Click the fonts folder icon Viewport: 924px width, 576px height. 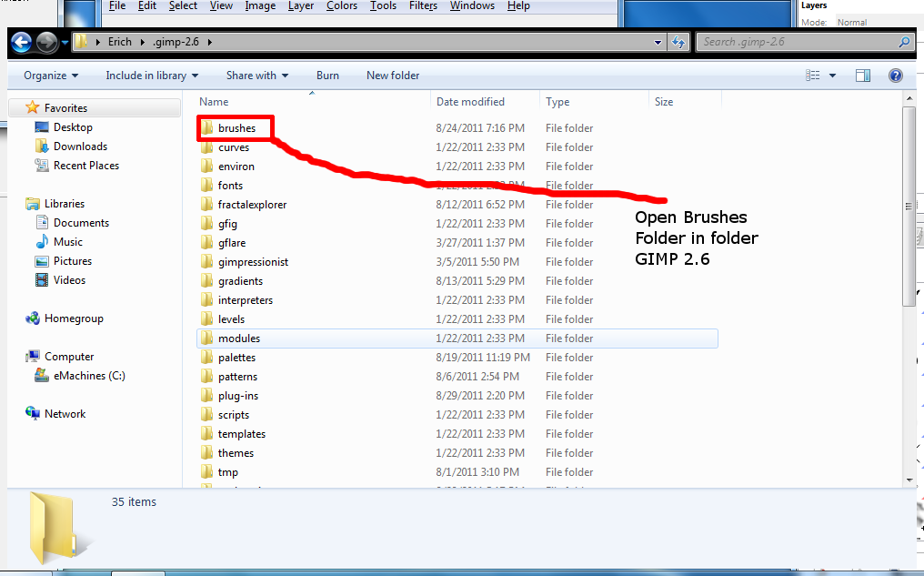pos(206,185)
